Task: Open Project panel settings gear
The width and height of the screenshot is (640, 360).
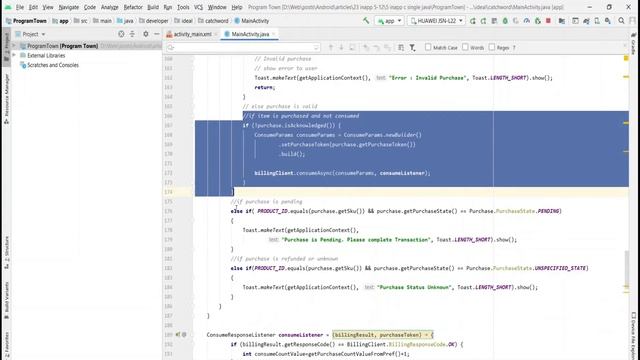Action: (x=146, y=34)
